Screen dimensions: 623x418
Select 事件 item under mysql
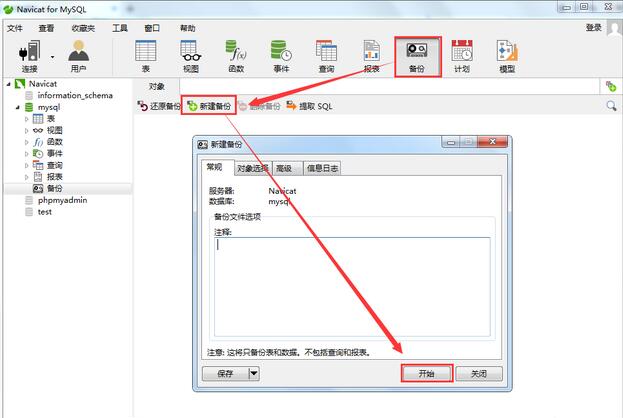click(48, 153)
